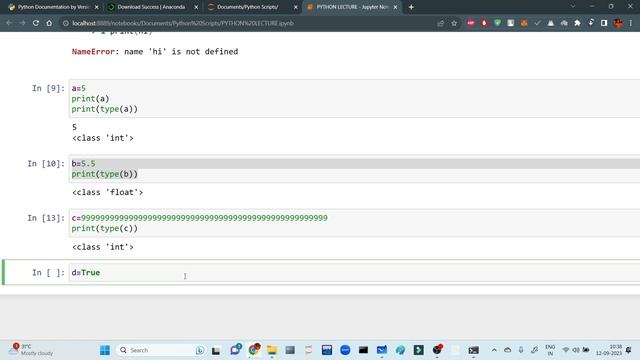
Task: Open notification bell in tray
Action: click(629, 350)
